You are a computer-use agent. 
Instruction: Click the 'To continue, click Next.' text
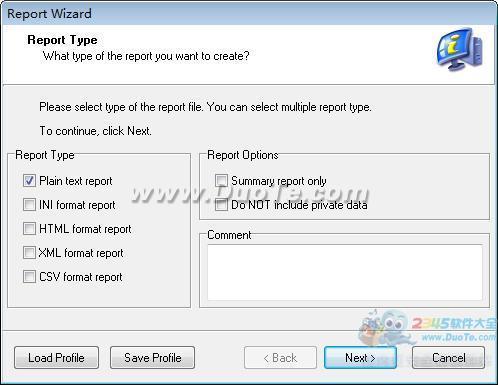click(95, 131)
